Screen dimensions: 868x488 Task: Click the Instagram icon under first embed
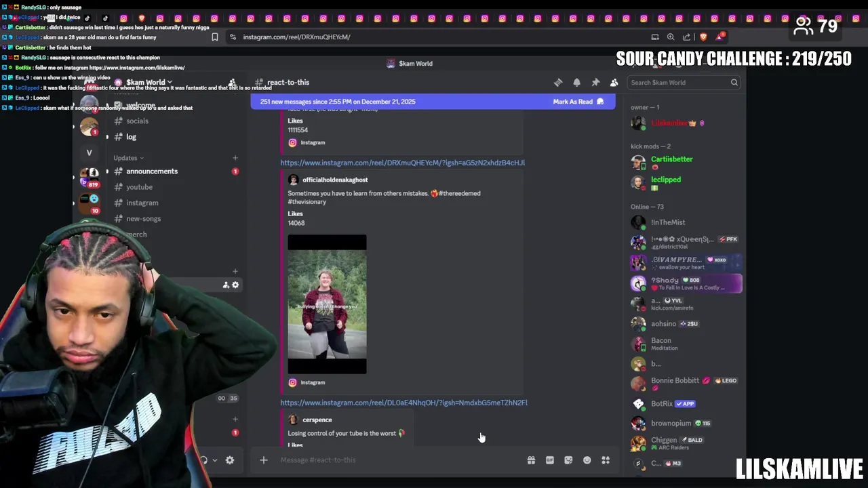coord(292,142)
